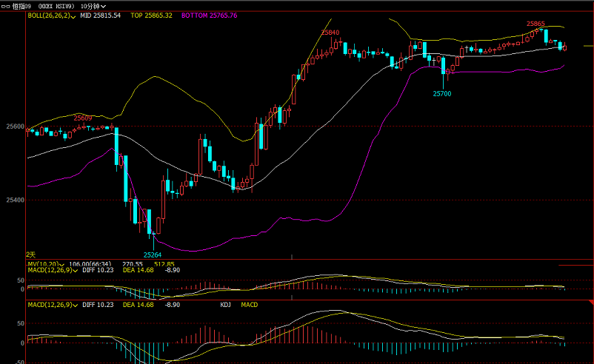Click the -8.90 value in bottom MACD panel

tap(173, 305)
